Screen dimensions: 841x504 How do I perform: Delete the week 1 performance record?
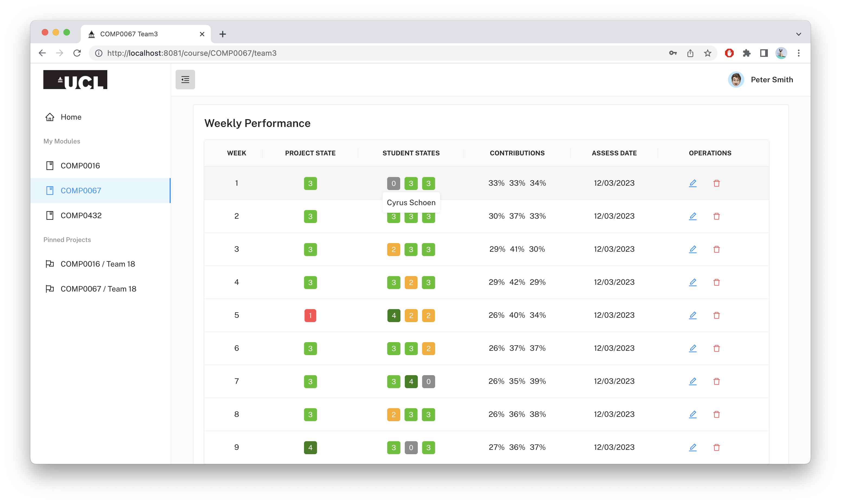[716, 184]
